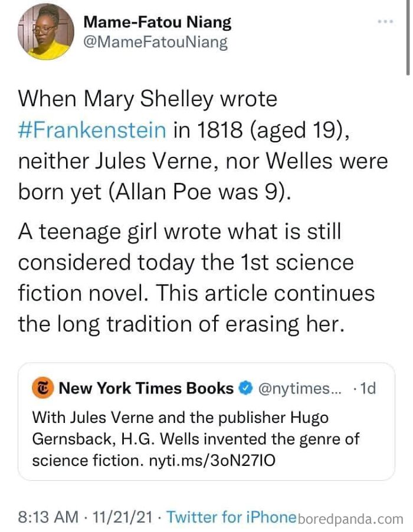This screenshot has height=532, width=413.
Task: Click the verified badge next to New York Times Books
Action: pos(244,388)
